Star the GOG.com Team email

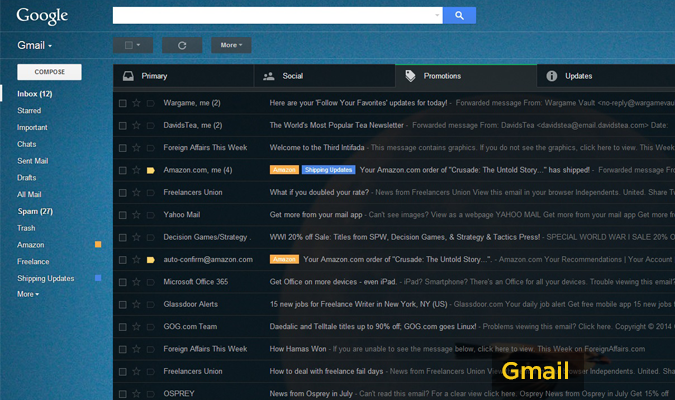click(136, 327)
